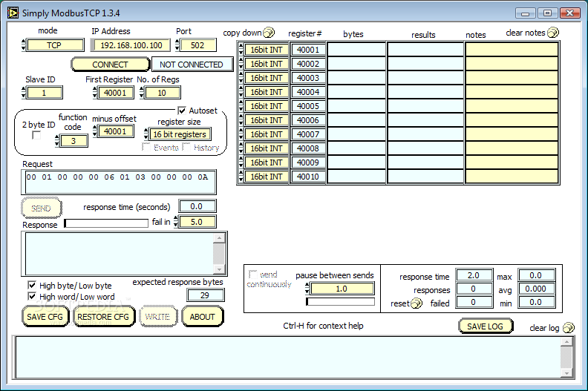Click the copy down round button
Viewport: 588px width, 391px height.
269,33
